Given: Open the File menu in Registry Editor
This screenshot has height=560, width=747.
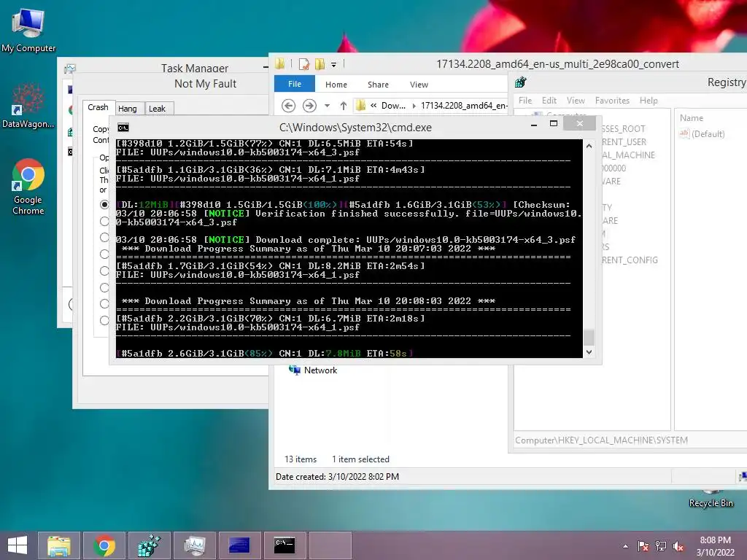Looking at the screenshot, I should 525,101.
